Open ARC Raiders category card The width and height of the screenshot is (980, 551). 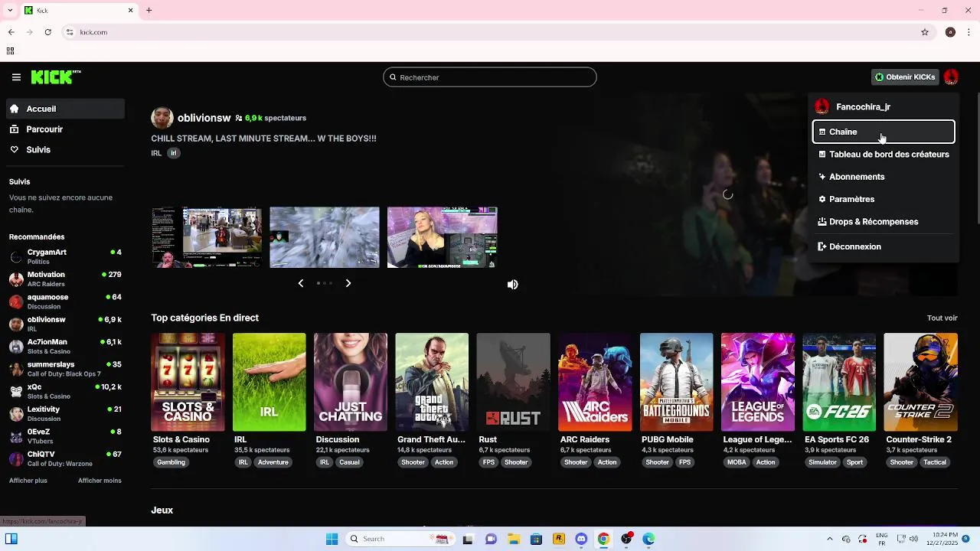595,382
